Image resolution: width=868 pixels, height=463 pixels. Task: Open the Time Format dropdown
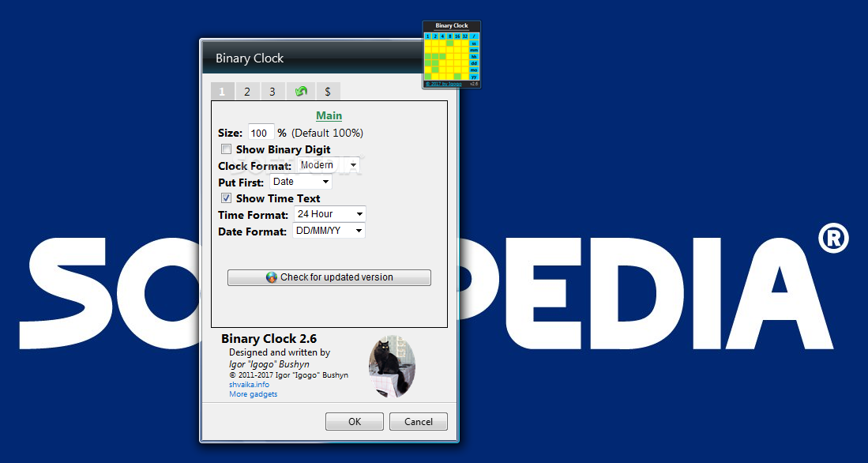pyautogui.click(x=330, y=214)
